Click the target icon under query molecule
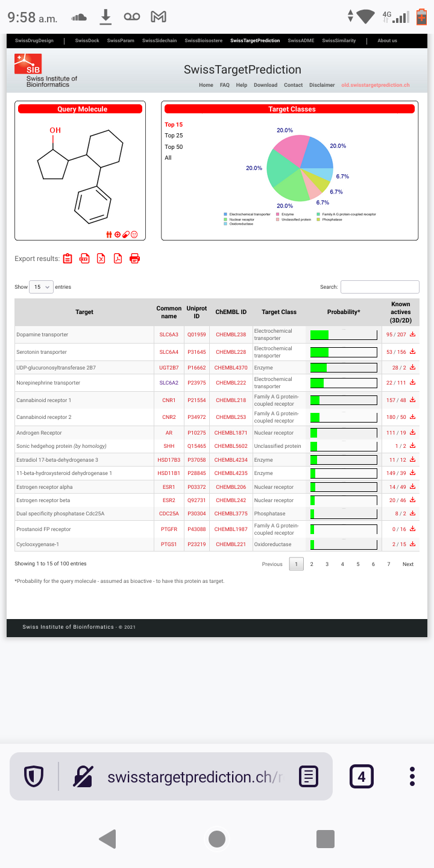 (x=118, y=234)
